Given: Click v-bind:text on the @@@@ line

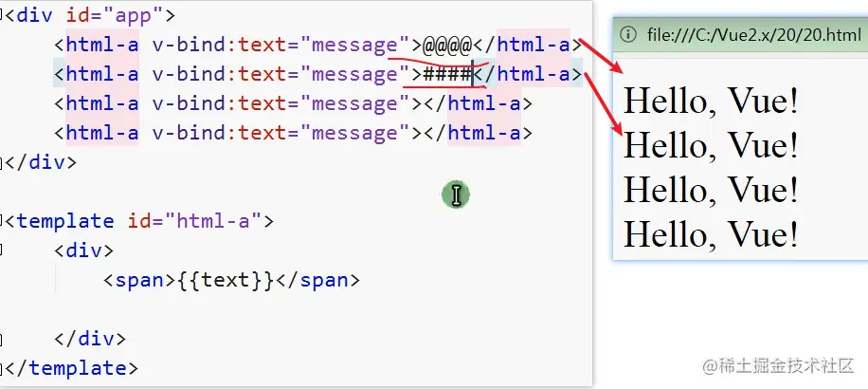Looking at the screenshot, I should (219, 45).
